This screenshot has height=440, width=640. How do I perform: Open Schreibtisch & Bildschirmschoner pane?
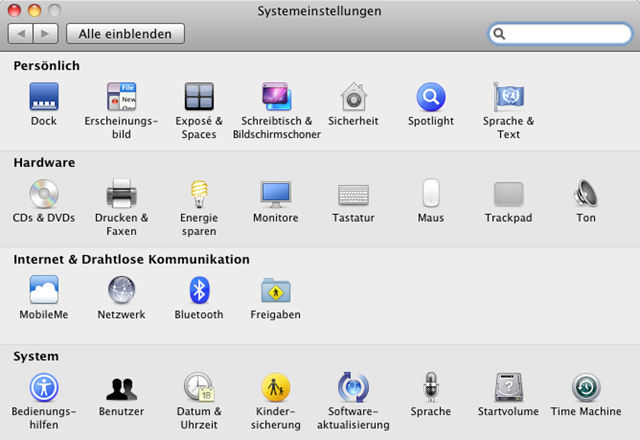276,98
